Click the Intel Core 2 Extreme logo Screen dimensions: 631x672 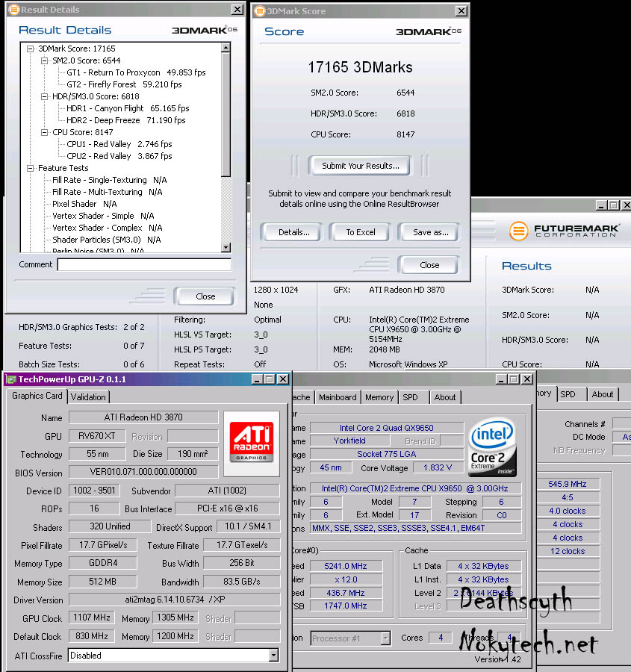492,447
